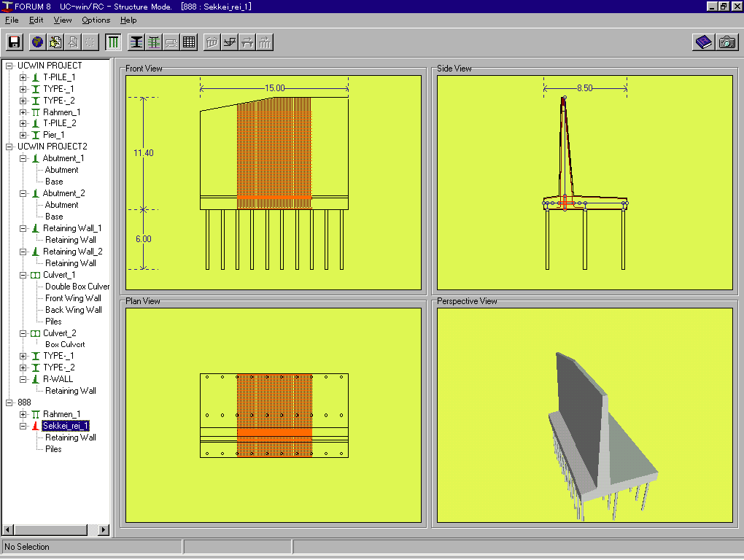Collapse the UCWIN PROJECT2 root node
The width and height of the screenshot is (744, 560).
point(9,147)
